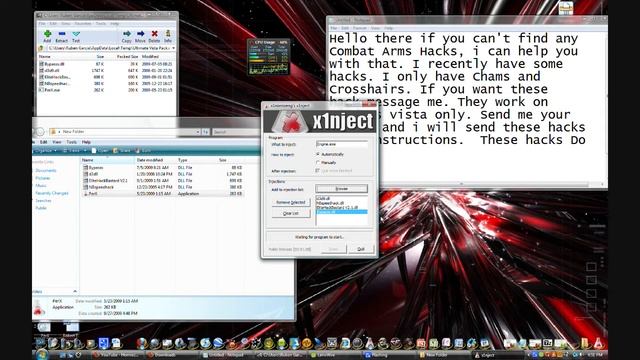Click the x1nject red logo banner

point(320,121)
